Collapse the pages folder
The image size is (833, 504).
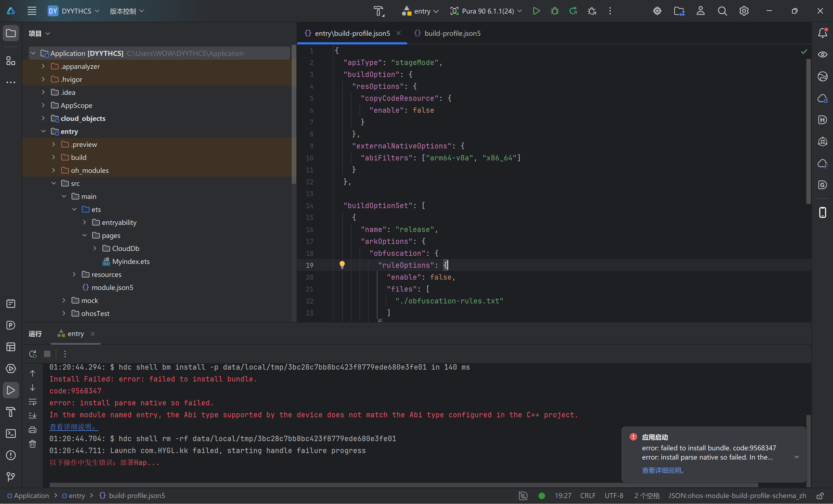(85, 235)
